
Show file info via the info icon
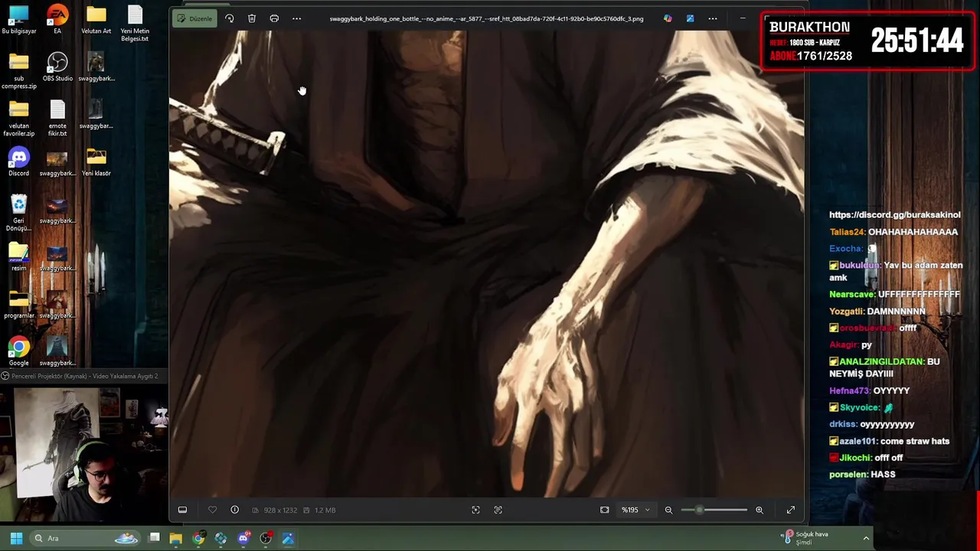tap(234, 510)
